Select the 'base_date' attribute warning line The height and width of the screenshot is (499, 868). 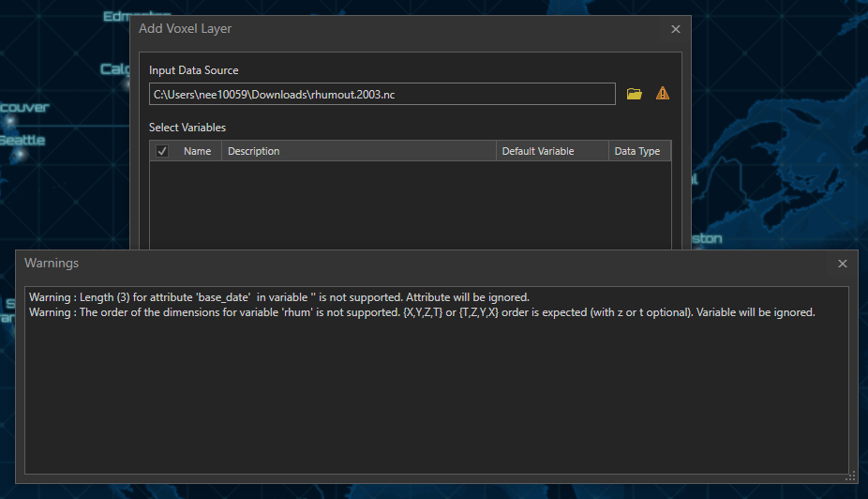(x=279, y=297)
